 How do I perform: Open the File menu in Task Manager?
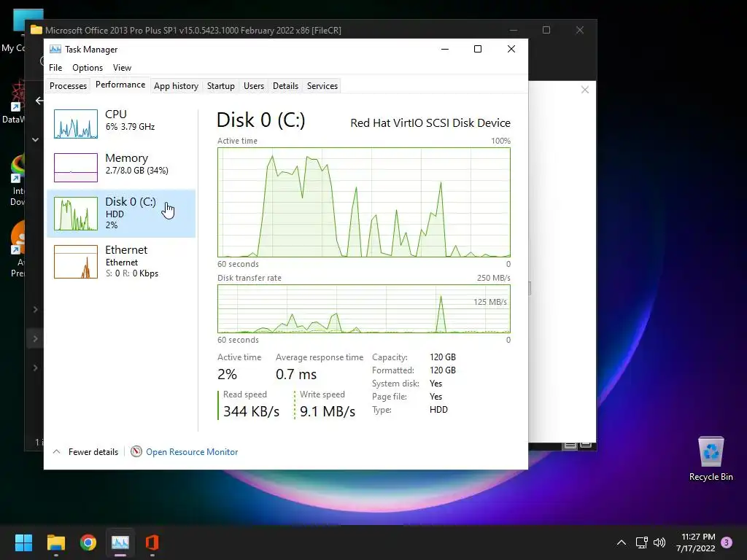[55, 68]
